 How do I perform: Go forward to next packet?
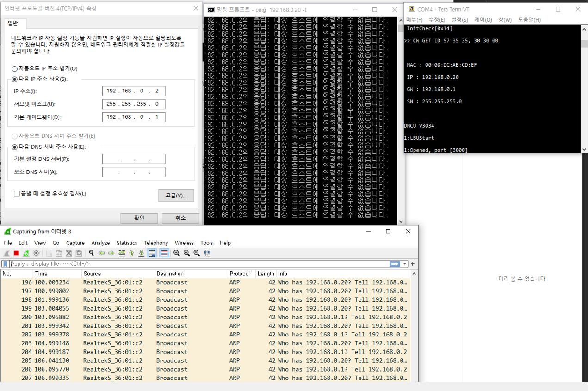(x=111, y=253)
